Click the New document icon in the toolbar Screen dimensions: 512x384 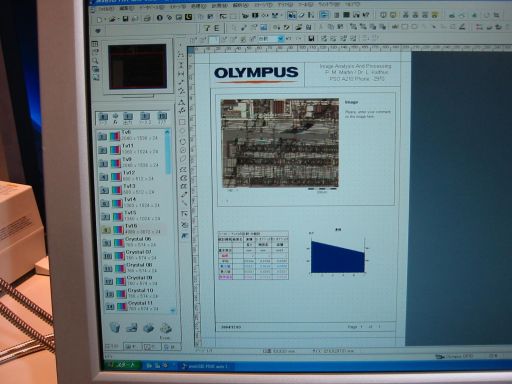tap(99, 19)
